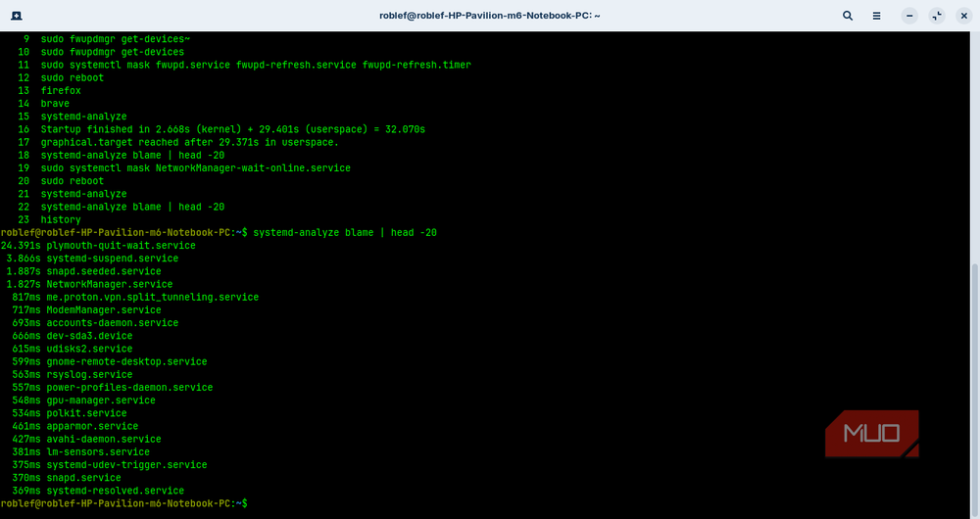Click the window title roblef@roblef-HP-Pavilion-m6-Notebook-PC

(x=489, y=16)
